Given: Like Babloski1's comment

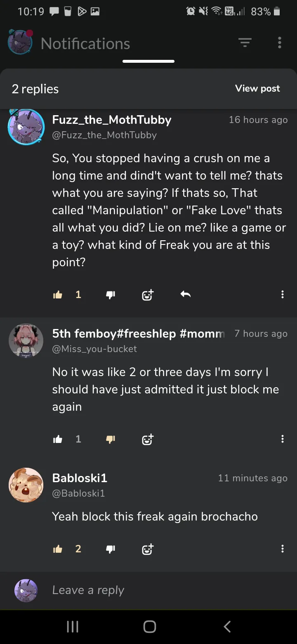Looking at the screenshot, I should pos(58,549).
